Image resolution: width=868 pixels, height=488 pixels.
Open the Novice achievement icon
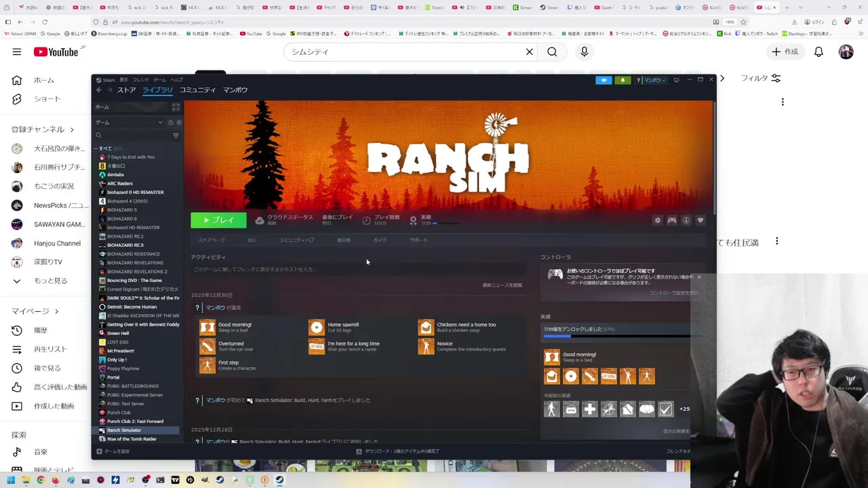(426, 346)
